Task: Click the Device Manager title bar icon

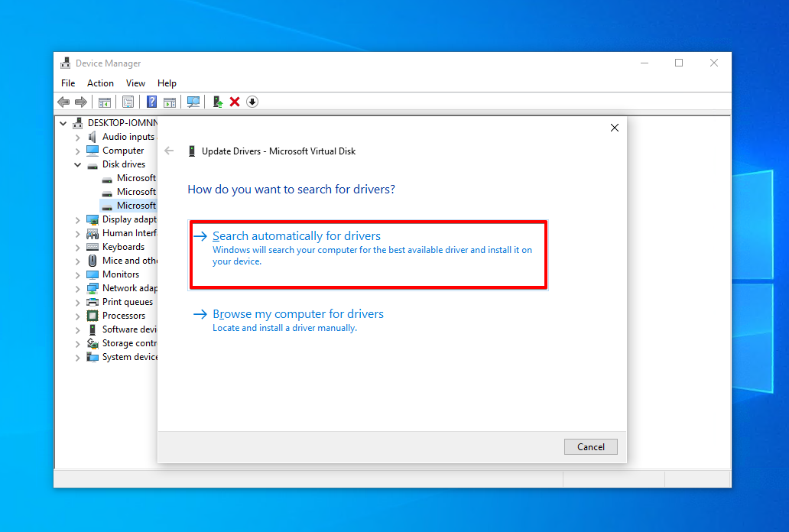Action: [66, 63]
